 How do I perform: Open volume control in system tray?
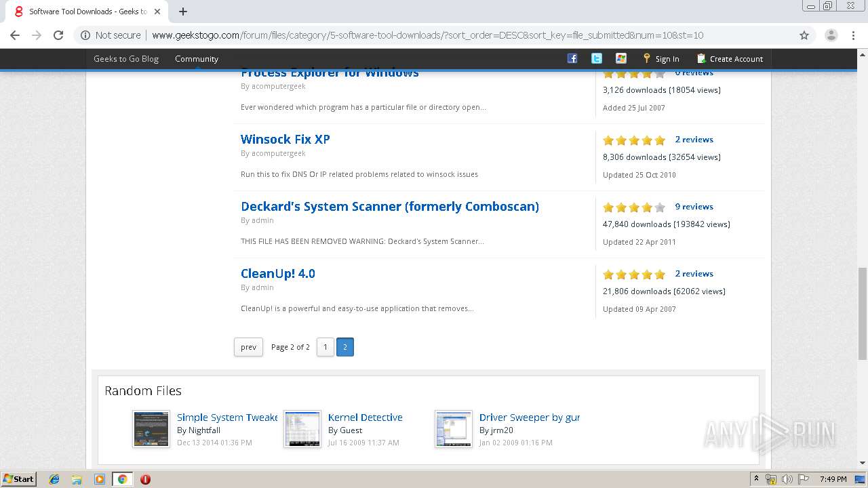point(787,479)
